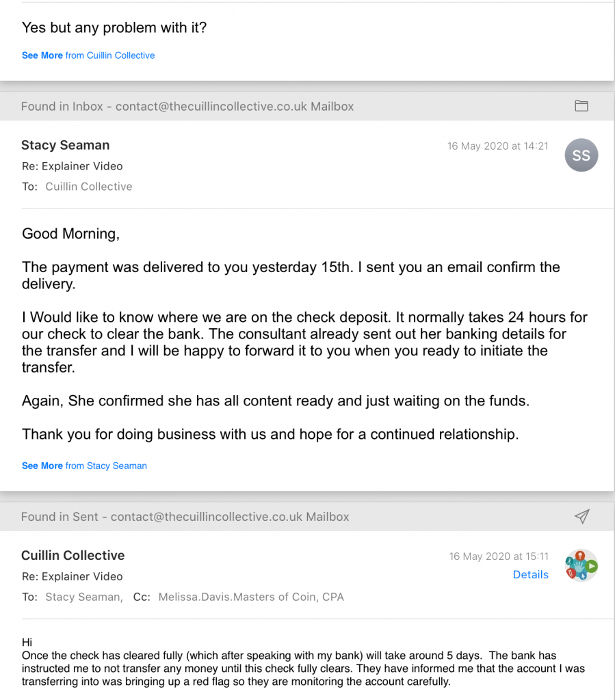Click sender name Stacy Seaman
The image size is (615, 700).
coord(65,145)
